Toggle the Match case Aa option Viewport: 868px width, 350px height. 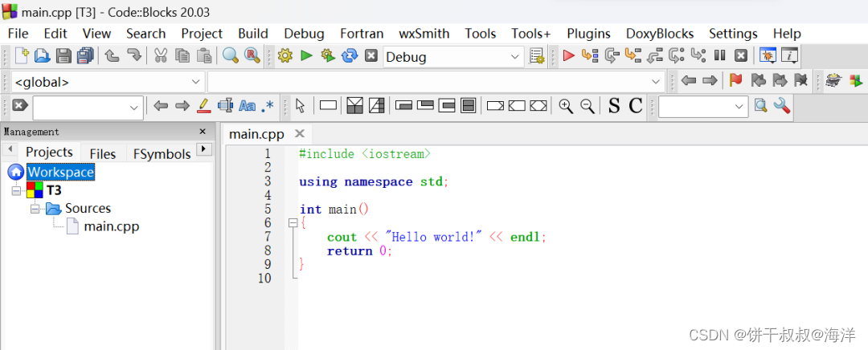click(247, 106)
